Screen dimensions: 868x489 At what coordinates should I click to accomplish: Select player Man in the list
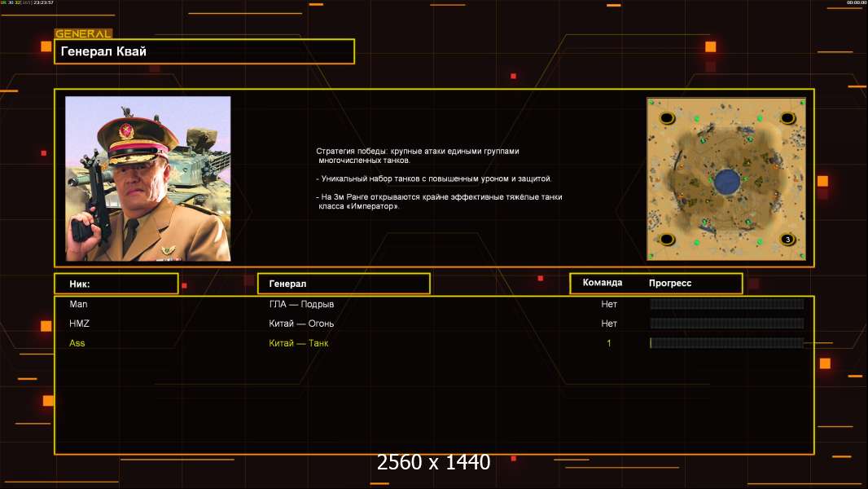78,304
